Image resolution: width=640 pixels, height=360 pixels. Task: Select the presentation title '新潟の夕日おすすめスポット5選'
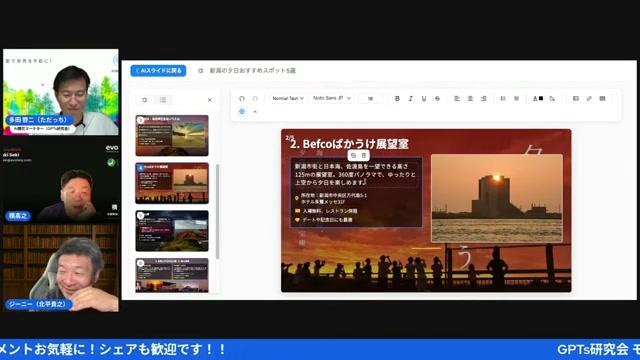pos(253,71)
